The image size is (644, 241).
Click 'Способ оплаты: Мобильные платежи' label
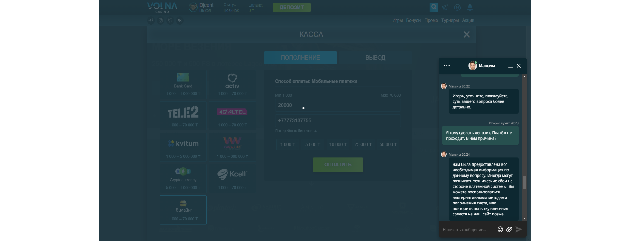click(316, 81)
